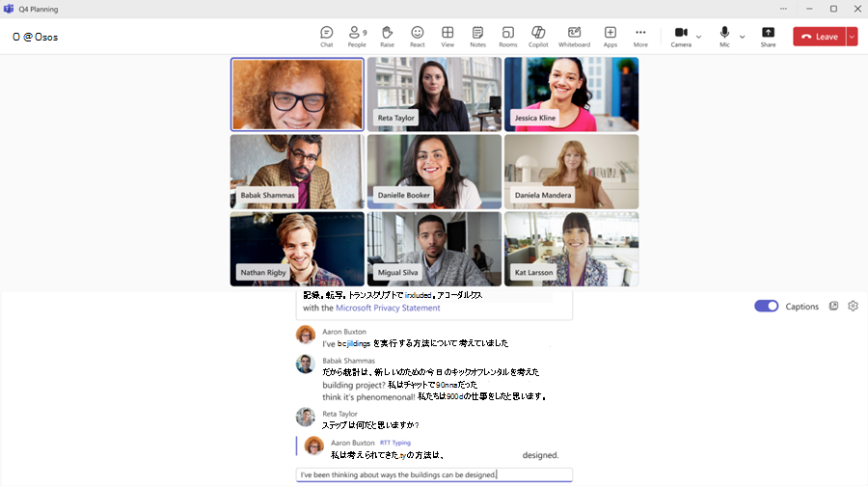Select Daniela Mandera's video tile

pyautogui.click(x=571, y=172)
